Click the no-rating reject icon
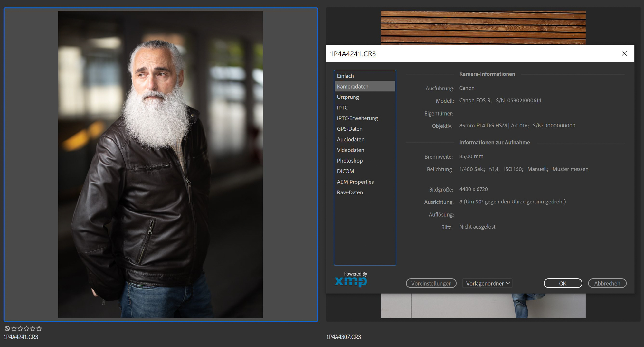The width and height of the screenshot is (644, 347). tap(7, 328)
